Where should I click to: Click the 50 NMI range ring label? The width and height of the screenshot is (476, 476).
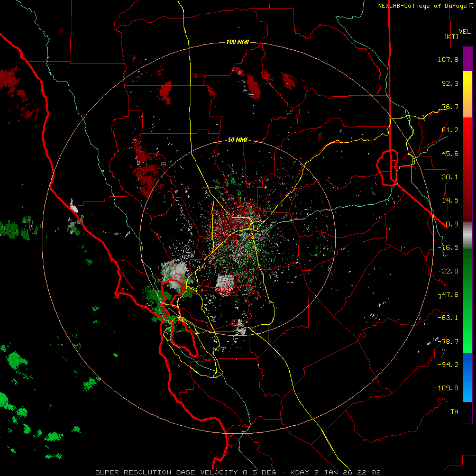237,140
